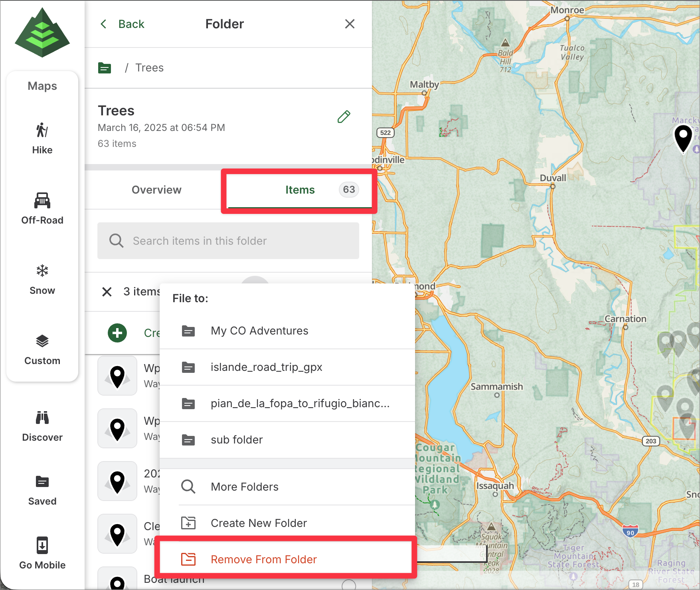Click the search items in folder field
This screenshot has width=700, height=590.
(228, 241)
